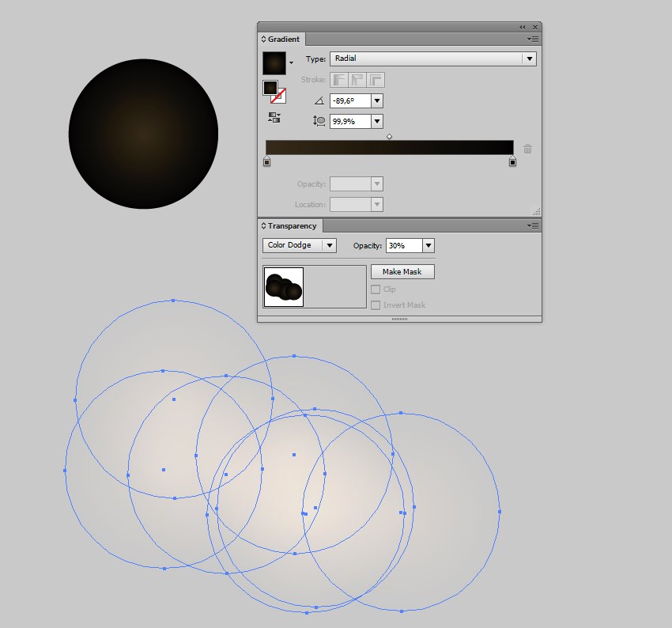Click the angle field showing -89,6°
This screenshot has width=672, height=628.
tap(350, 100)
